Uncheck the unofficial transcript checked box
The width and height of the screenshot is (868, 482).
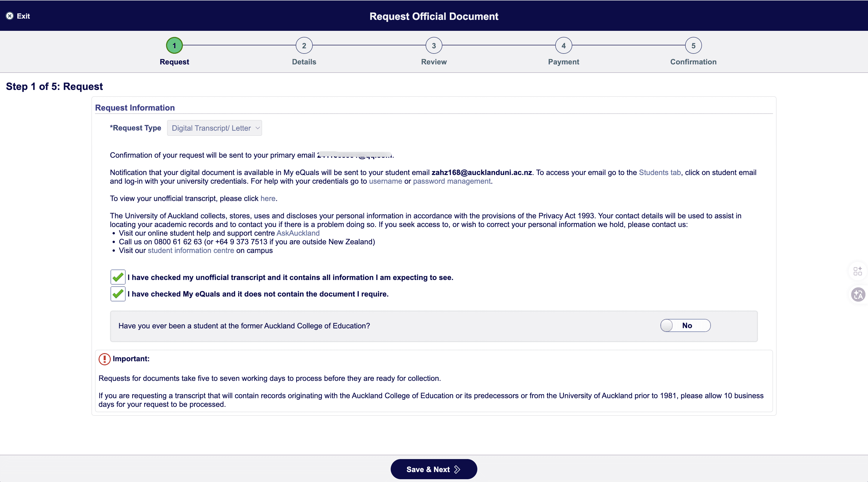[x=118, y=277]
